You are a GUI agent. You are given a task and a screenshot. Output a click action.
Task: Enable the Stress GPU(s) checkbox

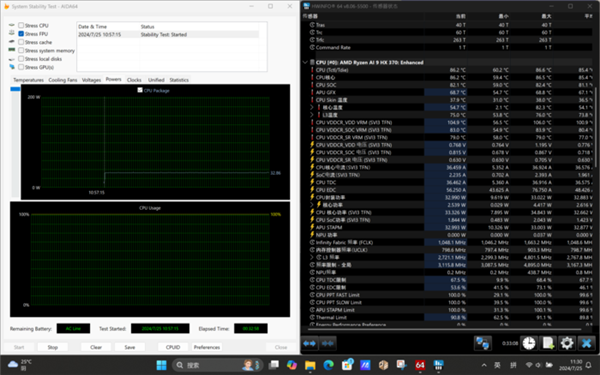21,67
